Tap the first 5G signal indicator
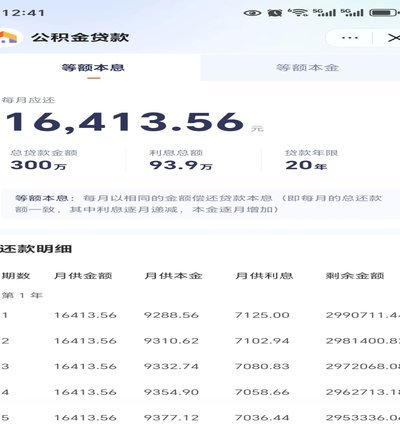Screen dimensions: 400x425 [324, 13]
